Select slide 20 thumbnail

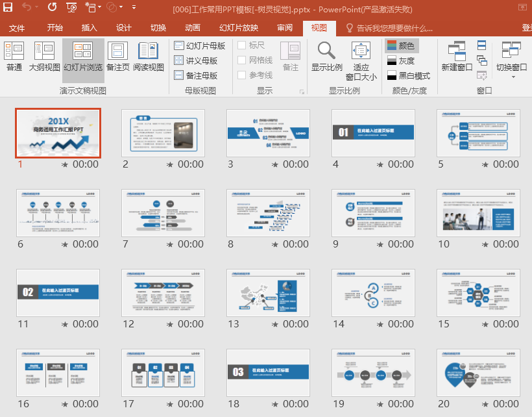[478, 373]
